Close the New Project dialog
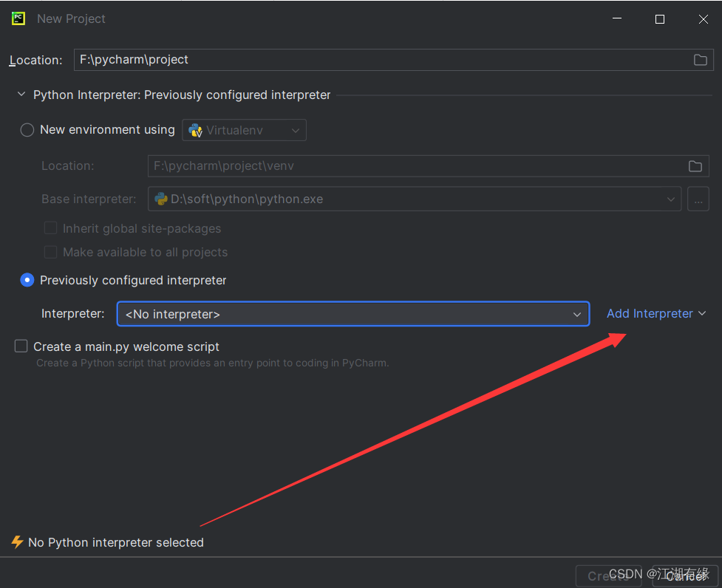This screenshot has height=588, width=722. click(703, 19)
